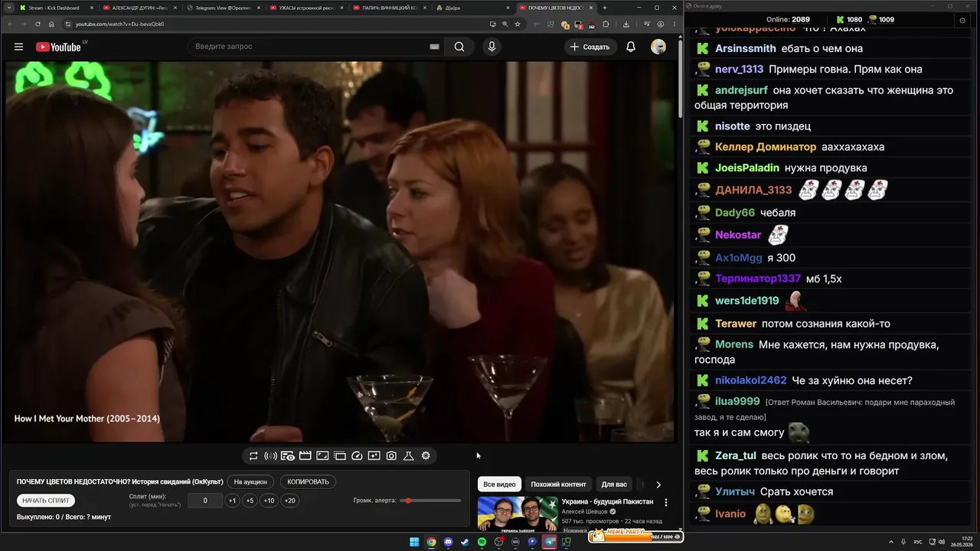Image resolution: width=980 pixels, height=551 pixels.
Task: Click the voice search microphone icon
Action: coord(492,47)
